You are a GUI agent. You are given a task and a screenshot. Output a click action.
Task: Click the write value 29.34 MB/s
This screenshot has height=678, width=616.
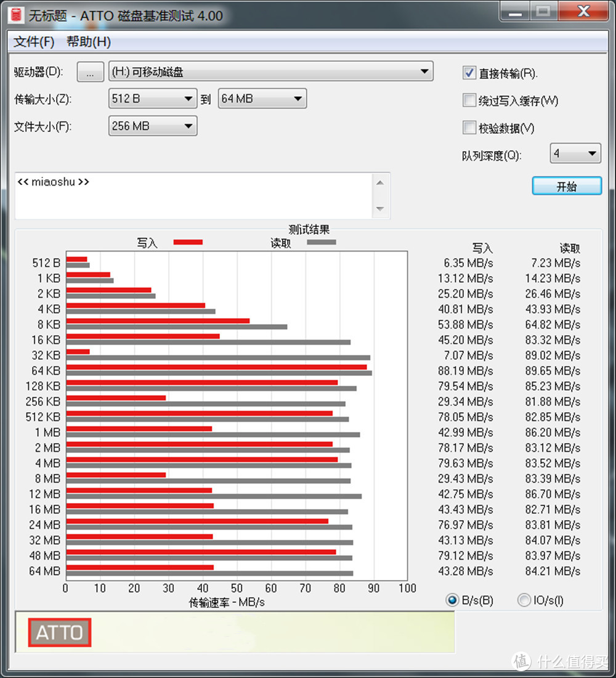(466, 402)
